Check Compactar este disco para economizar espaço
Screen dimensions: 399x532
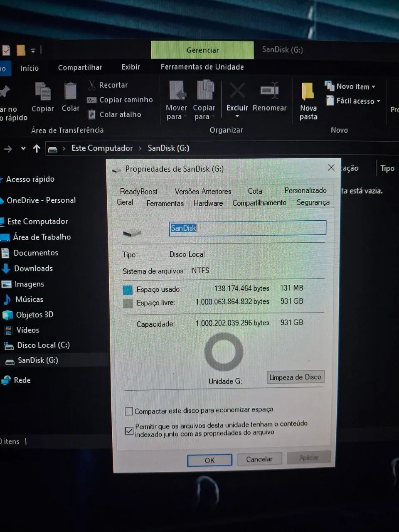[129, 411]
